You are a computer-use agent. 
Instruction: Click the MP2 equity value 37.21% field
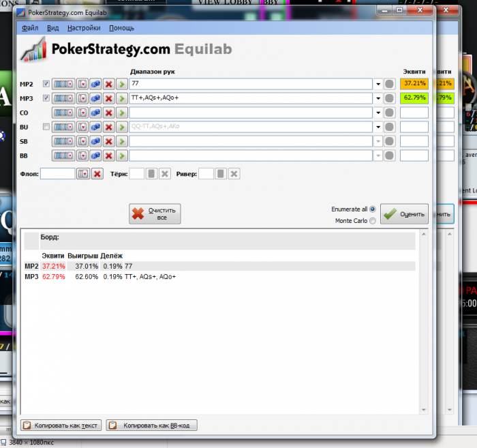(x=414, y=84)
